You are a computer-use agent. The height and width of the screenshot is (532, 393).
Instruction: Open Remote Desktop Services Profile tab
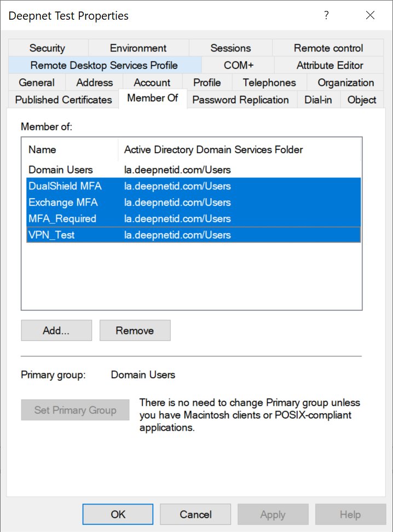point(104,65)
